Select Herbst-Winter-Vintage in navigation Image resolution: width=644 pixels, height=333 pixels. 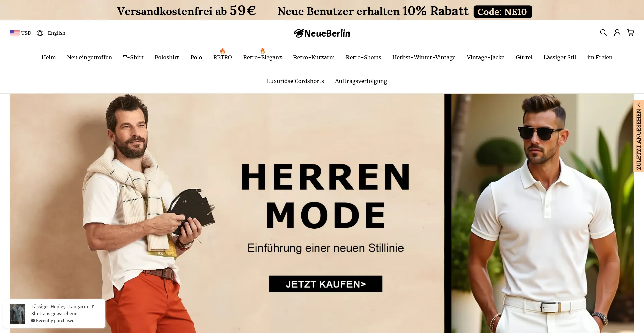(424, 57)
